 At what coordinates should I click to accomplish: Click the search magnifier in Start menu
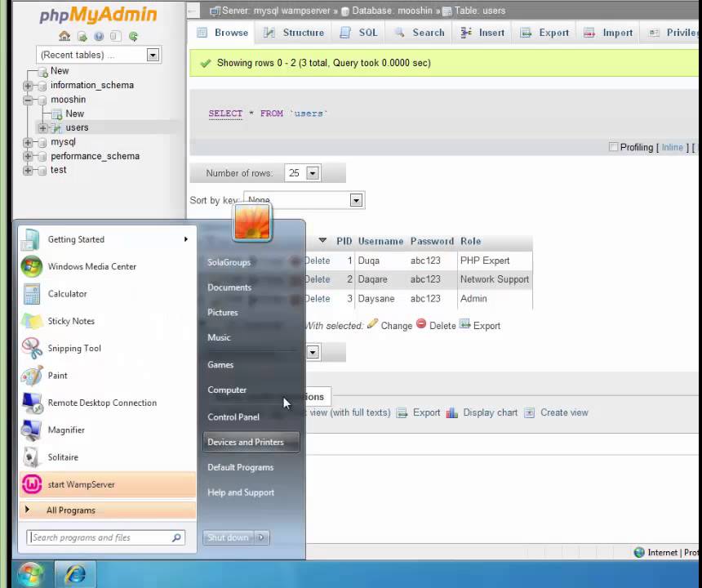coord(176,537)
